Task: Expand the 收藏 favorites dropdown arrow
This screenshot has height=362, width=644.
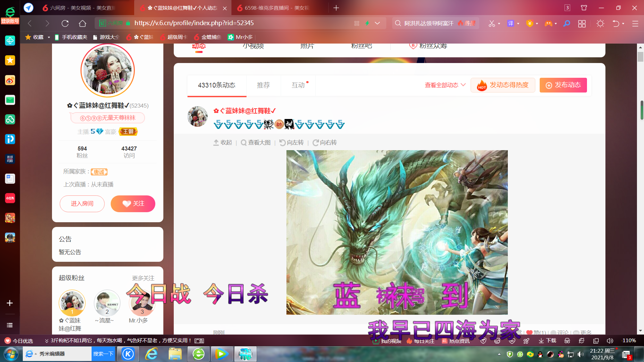Action: click(49, 37)
